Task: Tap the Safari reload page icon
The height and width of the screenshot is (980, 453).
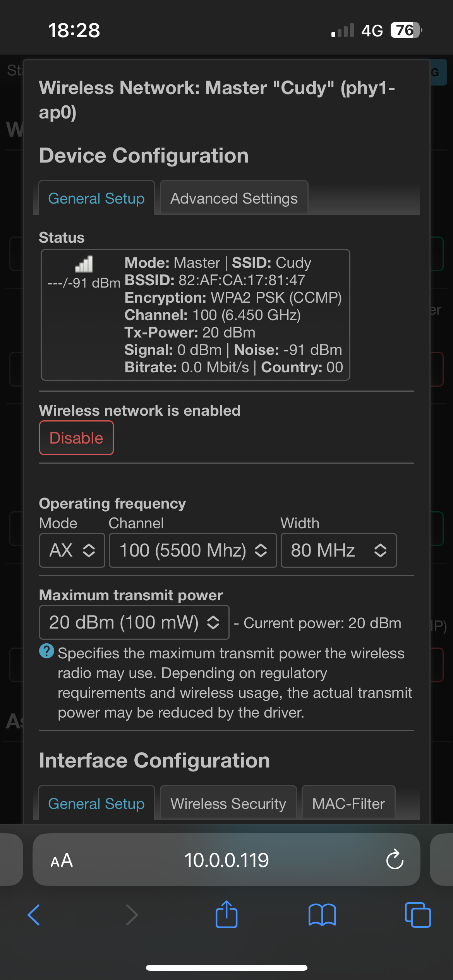Action: (395, 859)
